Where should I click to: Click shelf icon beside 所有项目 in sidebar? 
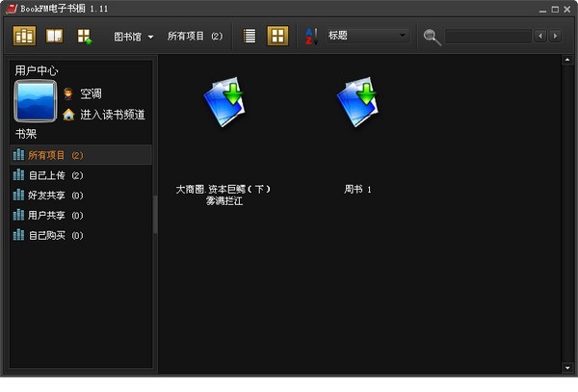click(x=18, y=155)
